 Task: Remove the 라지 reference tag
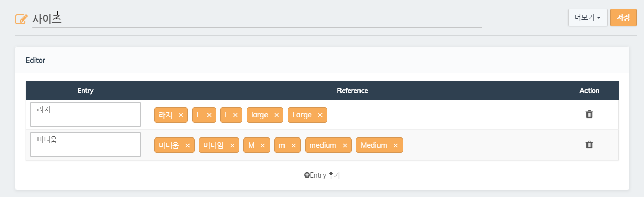pos(181,115)
